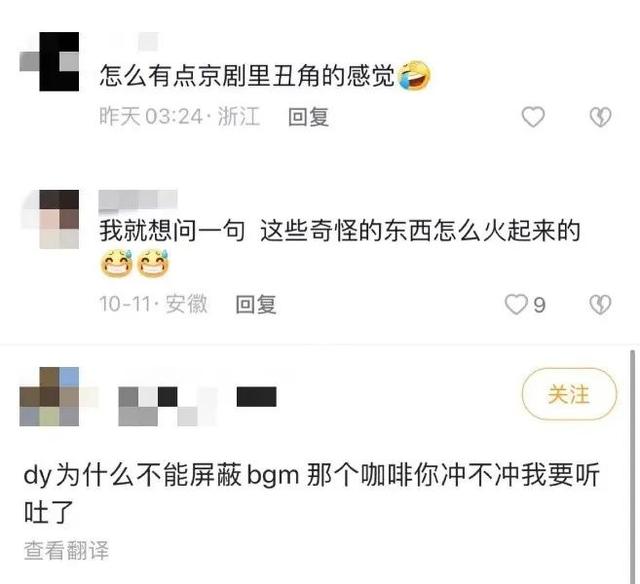Click the laughing-crying emoji in the first comment
640x584 pixels.
click(414, 75)
